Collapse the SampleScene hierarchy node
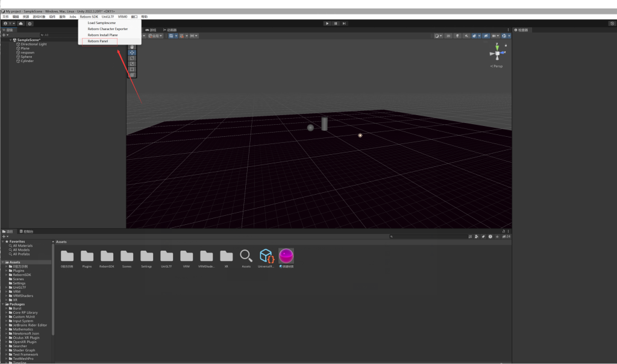This screenshot has height=364, width=617. [9, 40]
